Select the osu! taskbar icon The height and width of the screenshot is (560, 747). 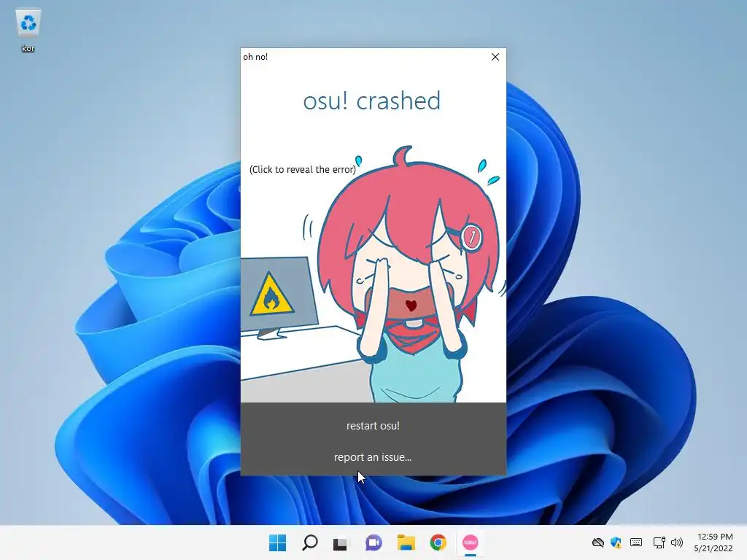[471, 542]
